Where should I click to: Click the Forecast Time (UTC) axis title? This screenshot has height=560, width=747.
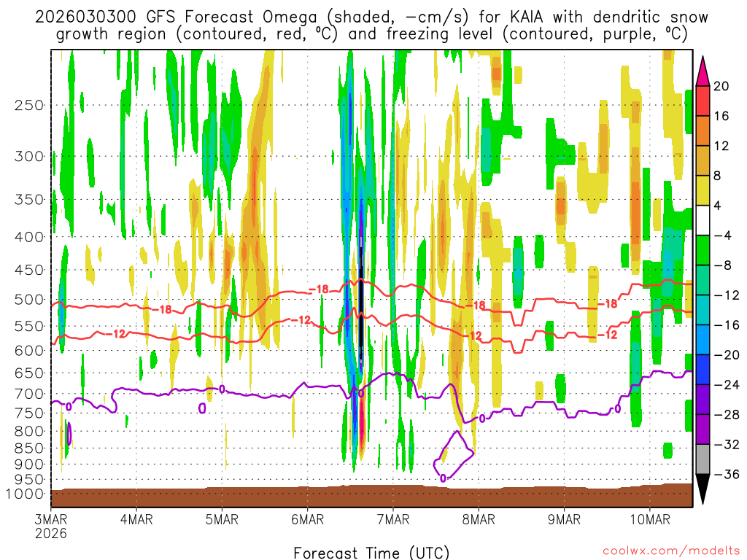click(x=371, y=551)
